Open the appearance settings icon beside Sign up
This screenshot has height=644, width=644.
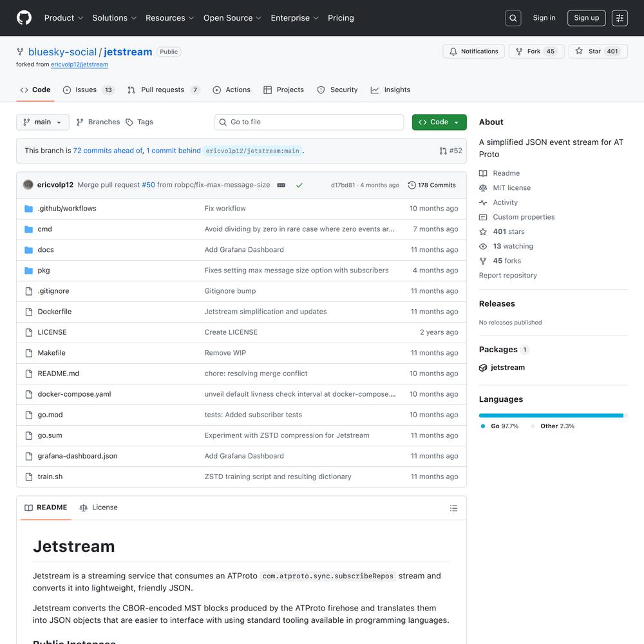click(x=620, y=18)
